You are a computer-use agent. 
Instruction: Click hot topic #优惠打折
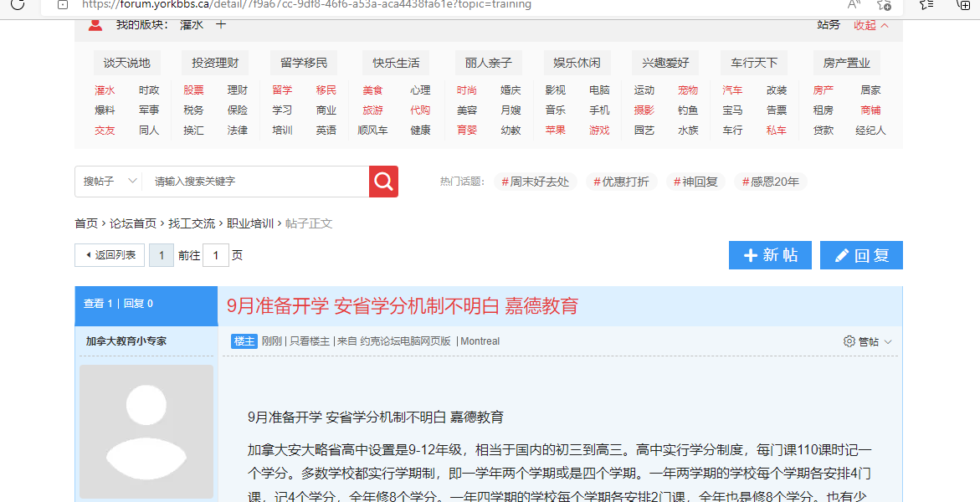[x=621, y=182]
